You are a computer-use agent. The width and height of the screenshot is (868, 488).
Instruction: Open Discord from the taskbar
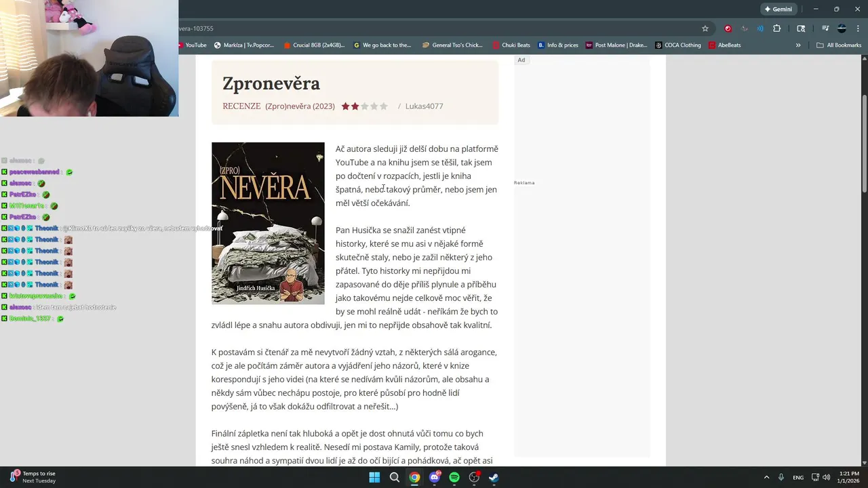click(x=435, y=477)
